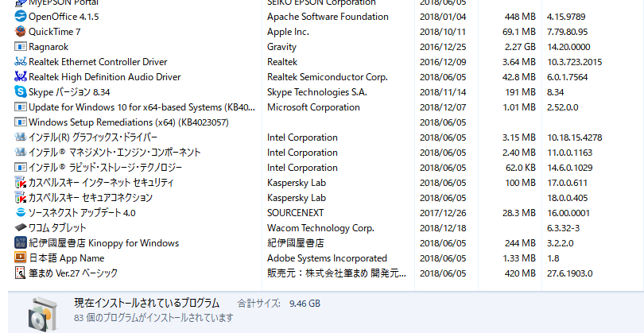Viewport: 644px width, 333px height.
Task: Click the ソースネクスト アップデート icon
Action: pos(21,213)
